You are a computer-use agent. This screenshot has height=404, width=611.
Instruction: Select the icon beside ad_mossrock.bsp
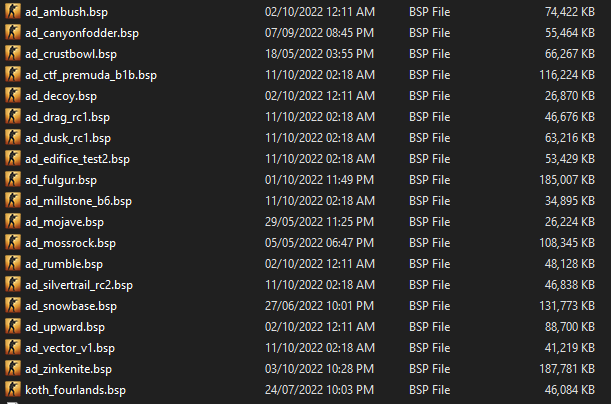pos(12,243)
